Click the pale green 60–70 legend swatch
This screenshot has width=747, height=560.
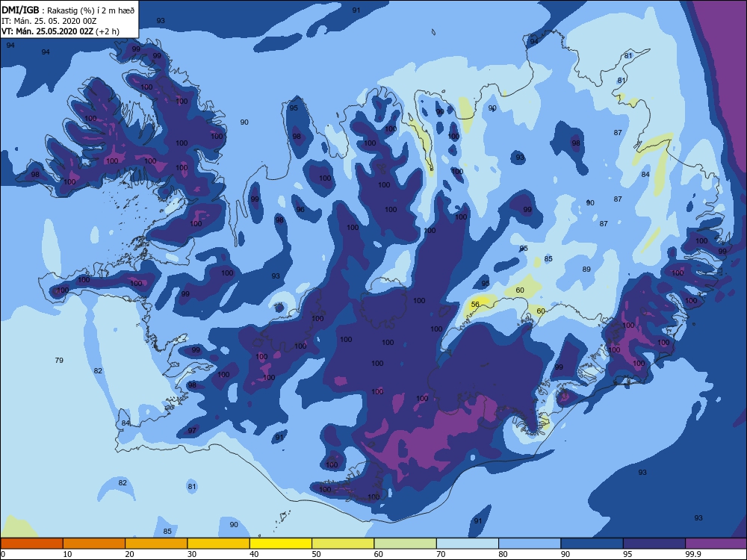pos(406,544)
